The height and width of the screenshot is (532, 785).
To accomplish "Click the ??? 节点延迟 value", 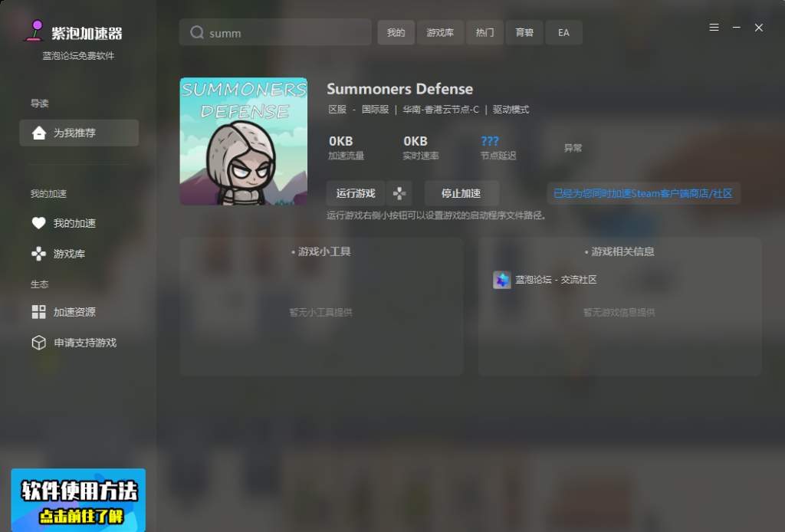I will (x=490, y=141).
